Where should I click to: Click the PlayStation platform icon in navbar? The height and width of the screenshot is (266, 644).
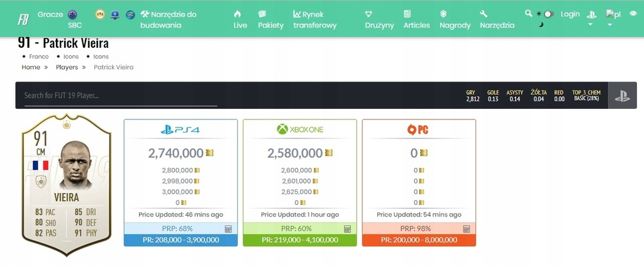(591, 14)
